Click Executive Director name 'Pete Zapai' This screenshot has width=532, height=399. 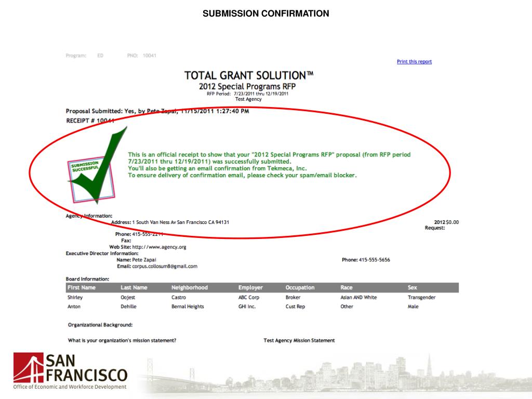144,260
